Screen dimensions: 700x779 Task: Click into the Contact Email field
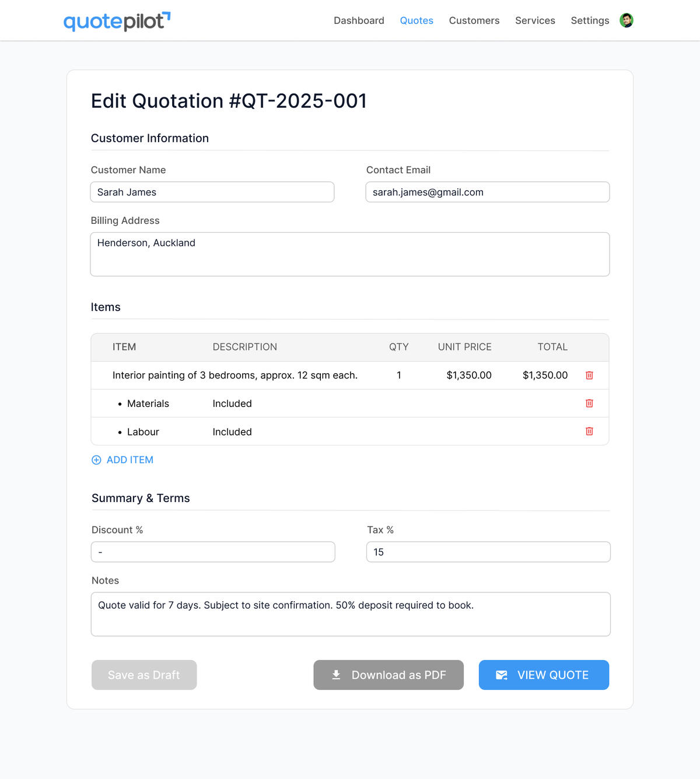[488, 192]
